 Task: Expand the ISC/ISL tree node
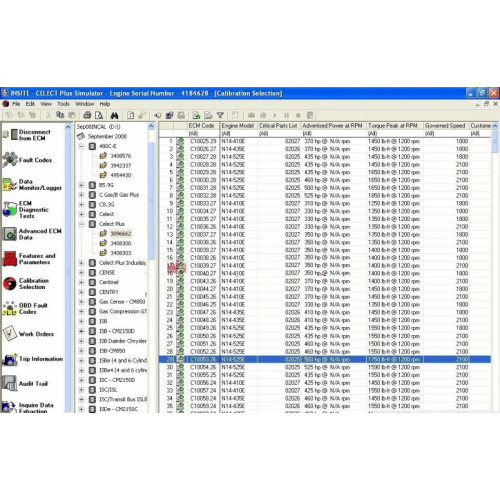coord(82,390)
